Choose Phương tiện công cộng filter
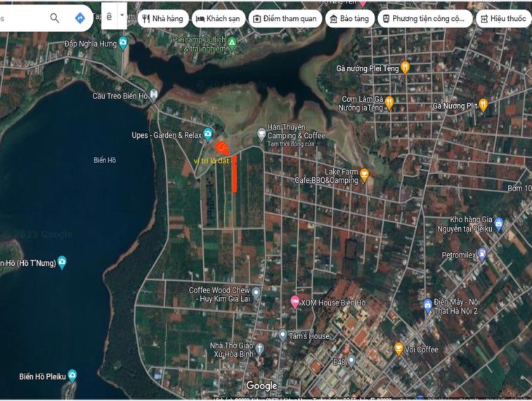Viewport: 532px width, 401px height. point(424,19)
